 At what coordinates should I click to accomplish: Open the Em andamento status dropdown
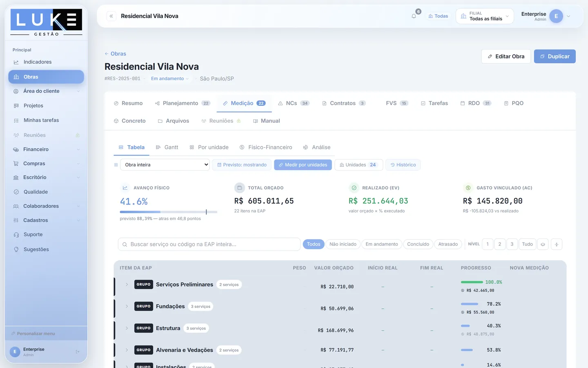170,79
